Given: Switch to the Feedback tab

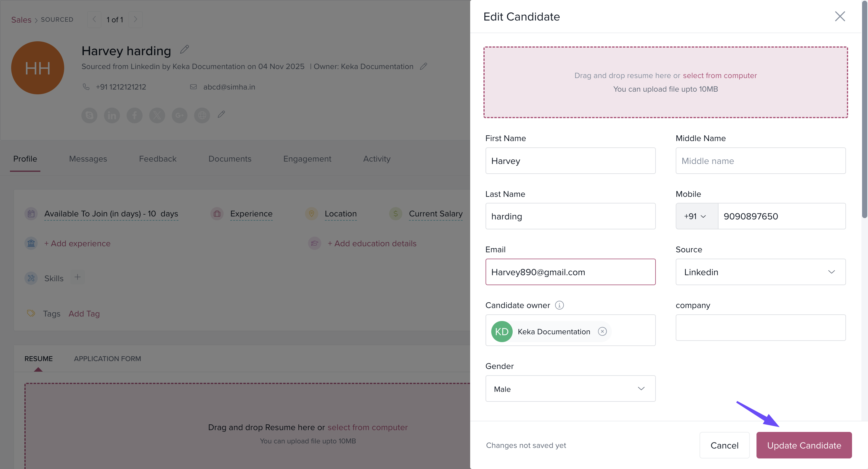Looking at the screenshot, I should (158, 159).
